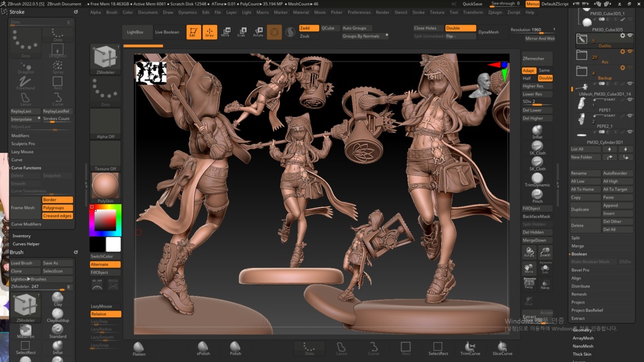
Task: Open the PolySkin material picker
Action: coord(106,188)
